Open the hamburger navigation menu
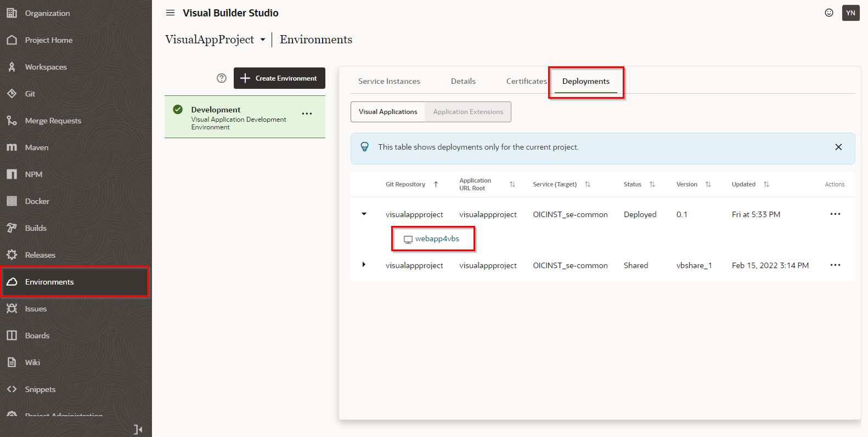Screen dimensions: 868x437 tap(170, 13)
